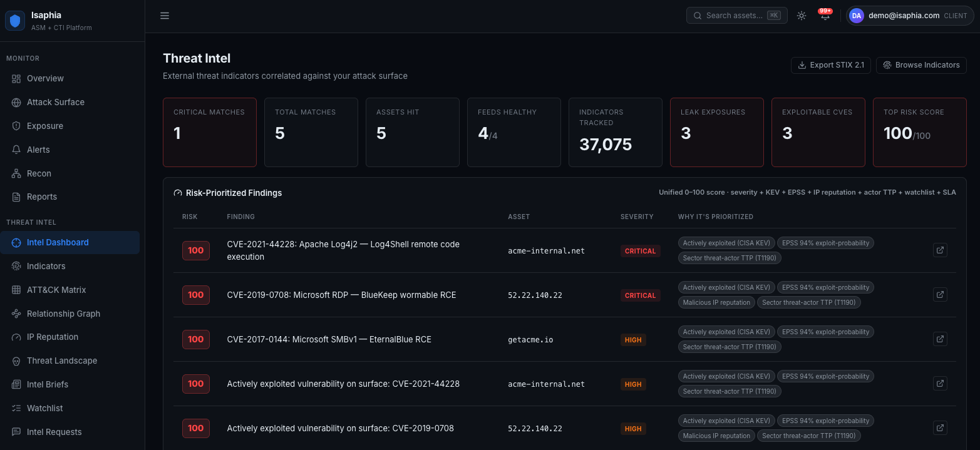980x450 pixels.
Task: Click the Top Risk Score card
Action: (x=920, y=132)
